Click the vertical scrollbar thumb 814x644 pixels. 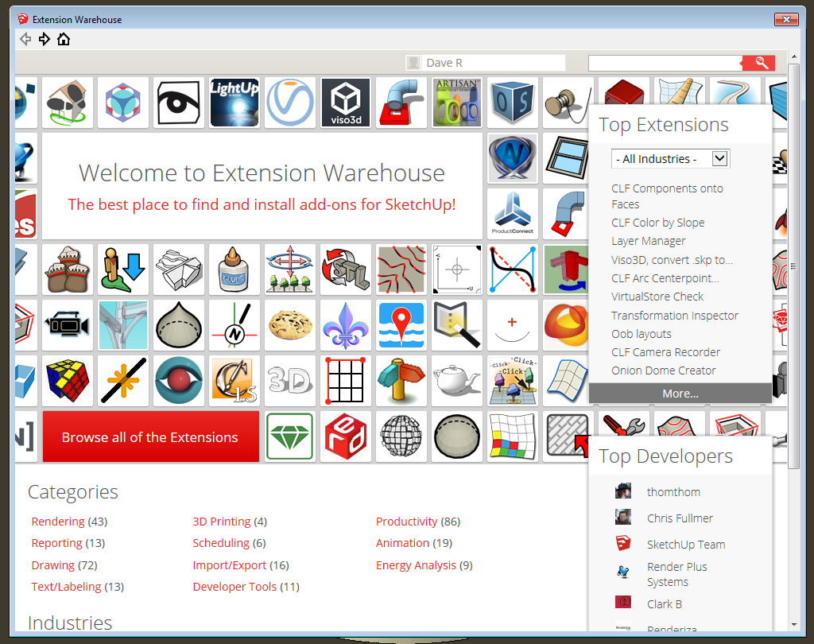point(793,266)
